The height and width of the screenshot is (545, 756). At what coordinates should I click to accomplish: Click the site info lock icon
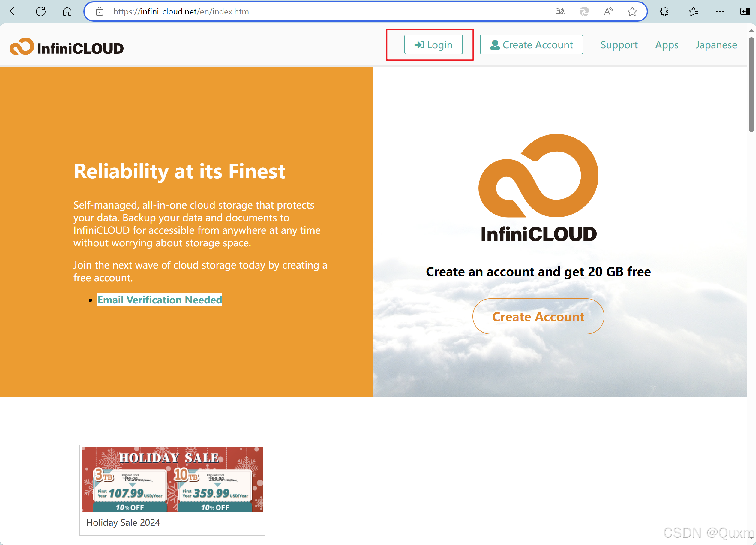pos(99,12)
